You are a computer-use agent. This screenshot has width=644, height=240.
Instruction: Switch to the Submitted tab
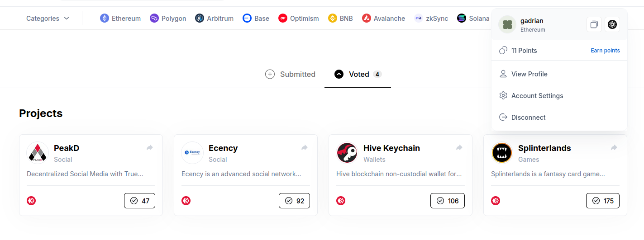(290, 74)
